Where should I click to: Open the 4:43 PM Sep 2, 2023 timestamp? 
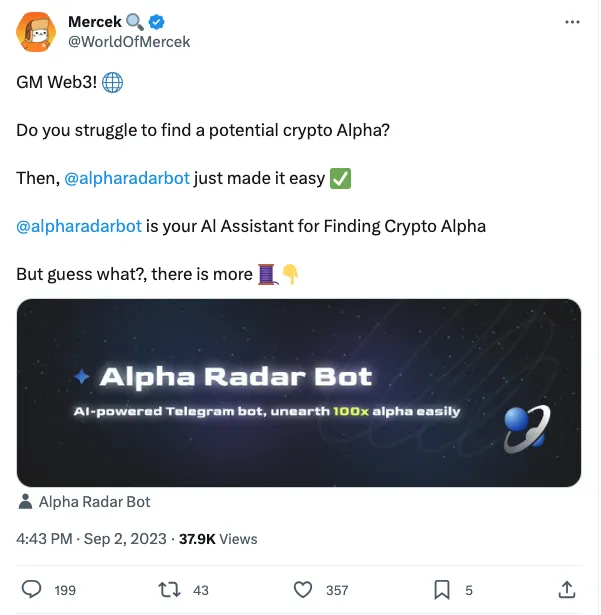(x=92, y=539)
